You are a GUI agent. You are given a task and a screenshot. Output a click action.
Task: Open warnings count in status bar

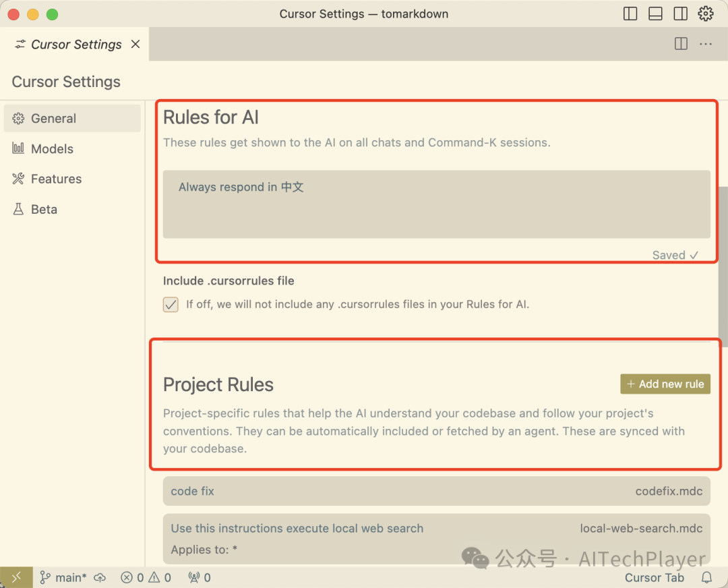coord(160,578)
